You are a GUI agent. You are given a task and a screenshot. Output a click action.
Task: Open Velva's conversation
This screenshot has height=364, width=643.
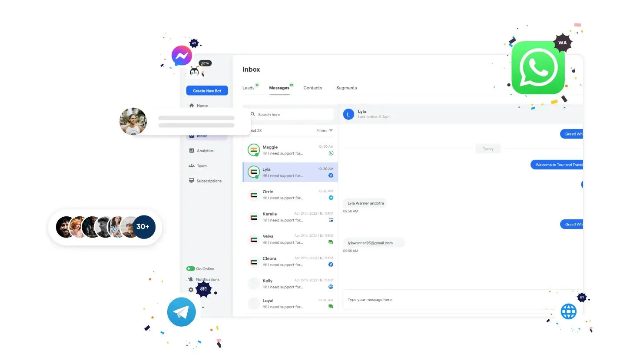pos(290,239)
